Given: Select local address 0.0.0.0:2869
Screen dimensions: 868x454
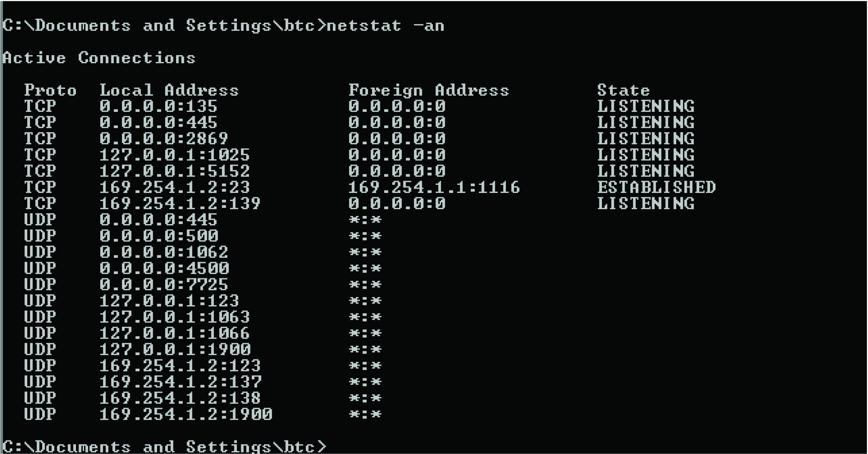Looking at the screenshot, I should 164,138.
